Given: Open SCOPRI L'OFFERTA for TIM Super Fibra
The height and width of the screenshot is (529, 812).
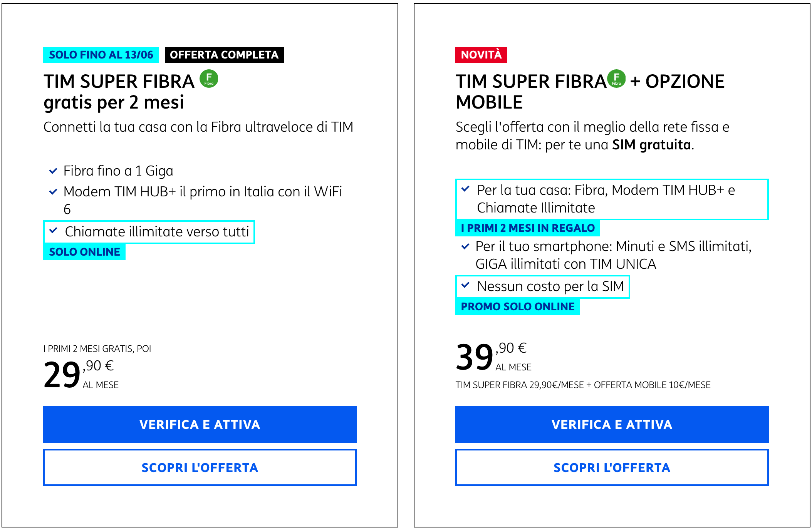Looking at the screenshot, I should click(x=200, y=467).
